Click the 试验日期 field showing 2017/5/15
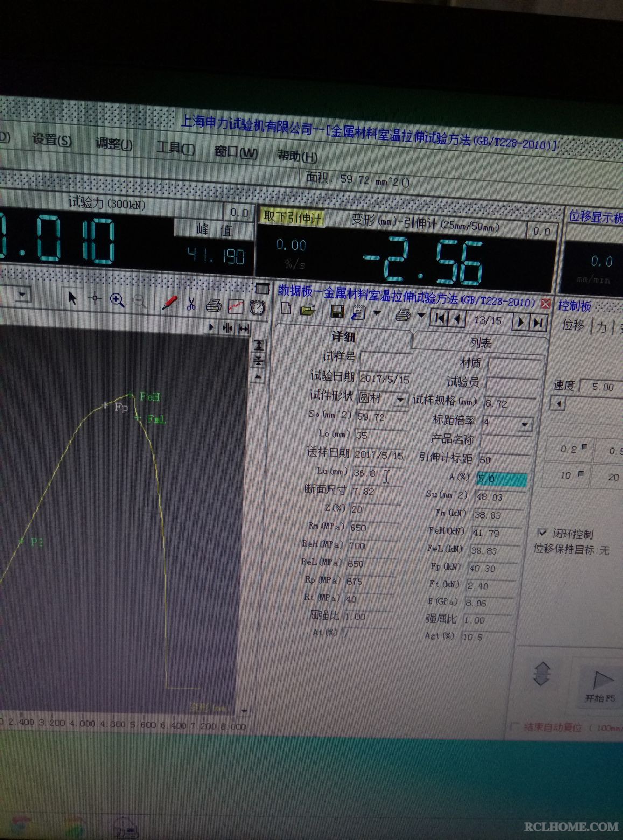623x840 pixels. click(x=384, y=379)
